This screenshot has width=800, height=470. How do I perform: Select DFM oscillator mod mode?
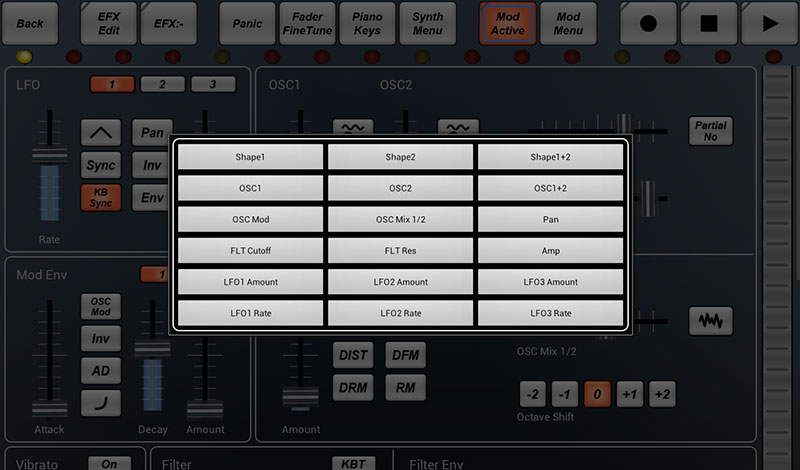pyautogui.click(x=405, y=355)
